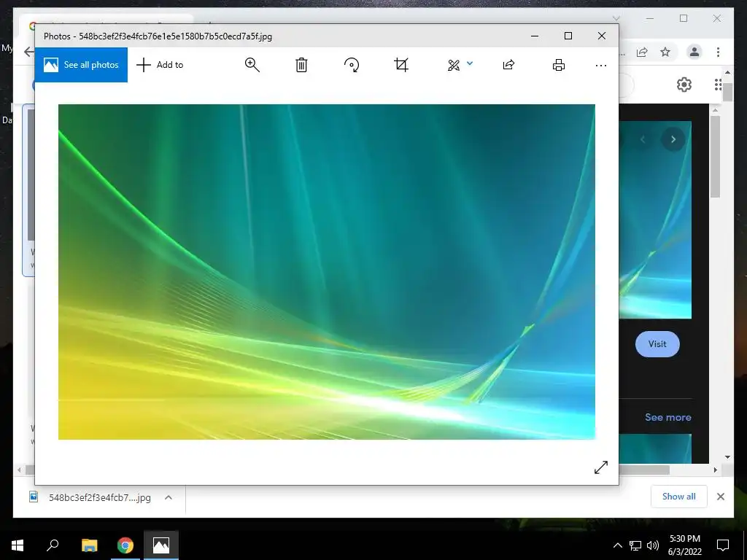The height and width of the screenshot is (560, 747).
Task: Click See more link in Chrome
Action: point(668,417)
